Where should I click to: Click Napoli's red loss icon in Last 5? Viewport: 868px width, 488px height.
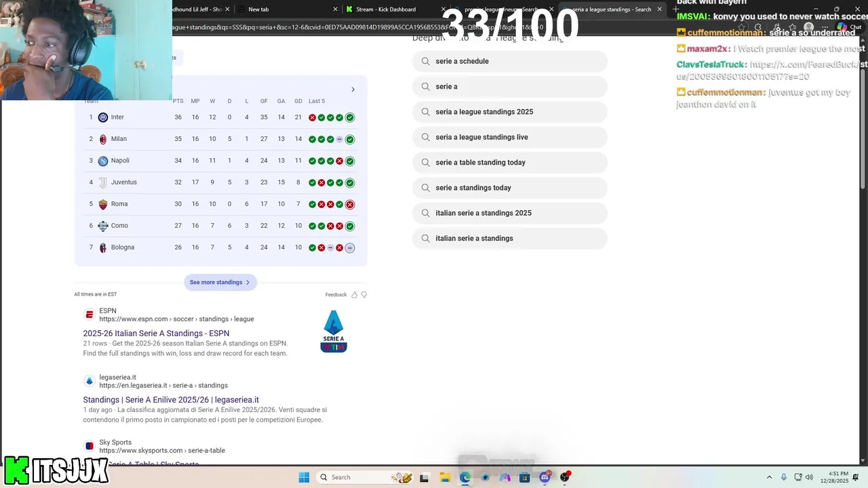click(340, 161)
